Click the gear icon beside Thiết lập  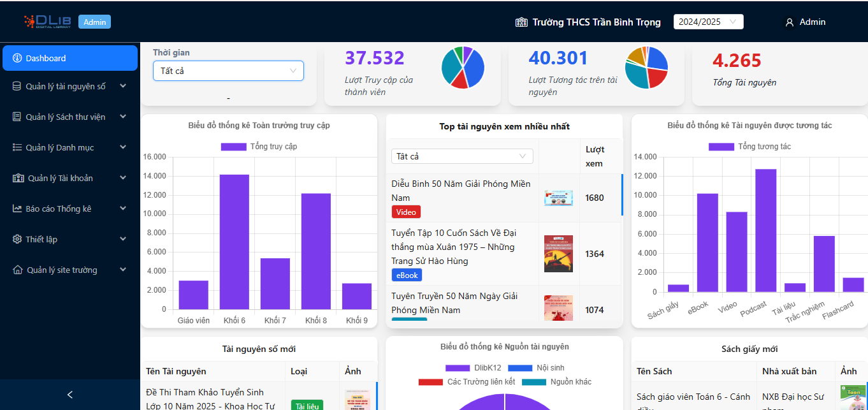pos(17,239)
